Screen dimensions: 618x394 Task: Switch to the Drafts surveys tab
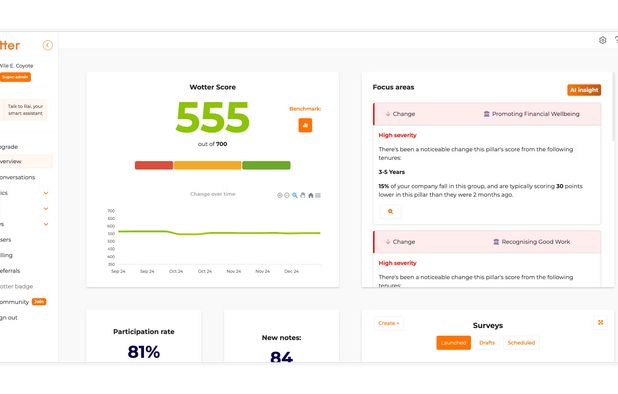487,343
